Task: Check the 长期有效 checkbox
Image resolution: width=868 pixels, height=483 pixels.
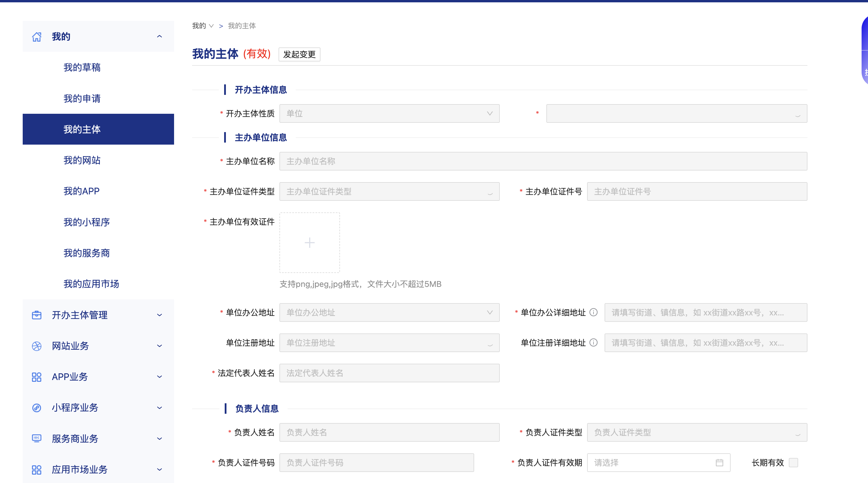Action: pos(793,462)
